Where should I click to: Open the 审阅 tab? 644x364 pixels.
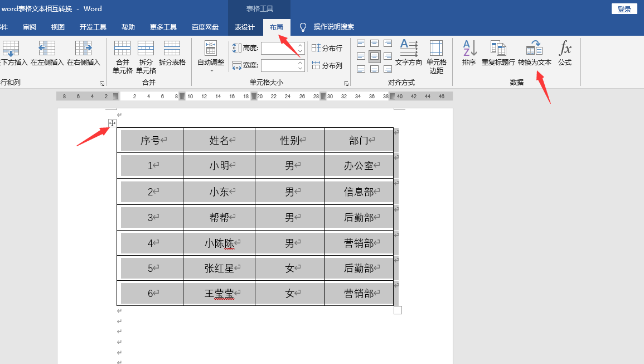(x=30, y=27)
